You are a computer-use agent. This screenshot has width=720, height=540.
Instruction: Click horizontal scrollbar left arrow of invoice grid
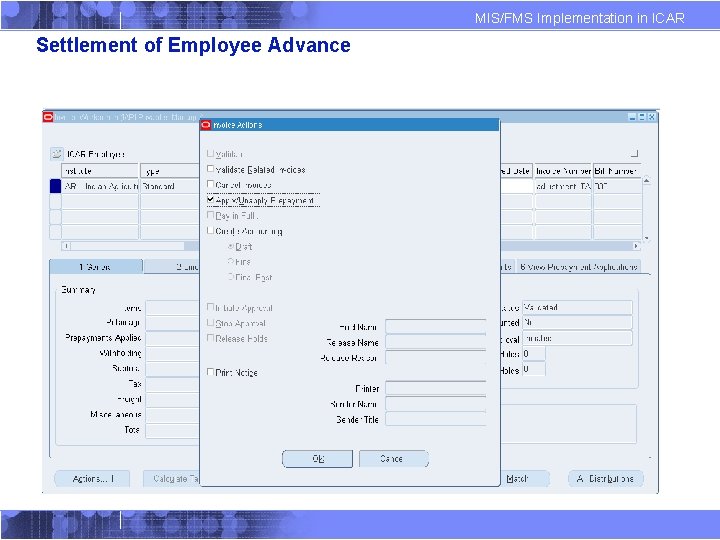(66, 246)
